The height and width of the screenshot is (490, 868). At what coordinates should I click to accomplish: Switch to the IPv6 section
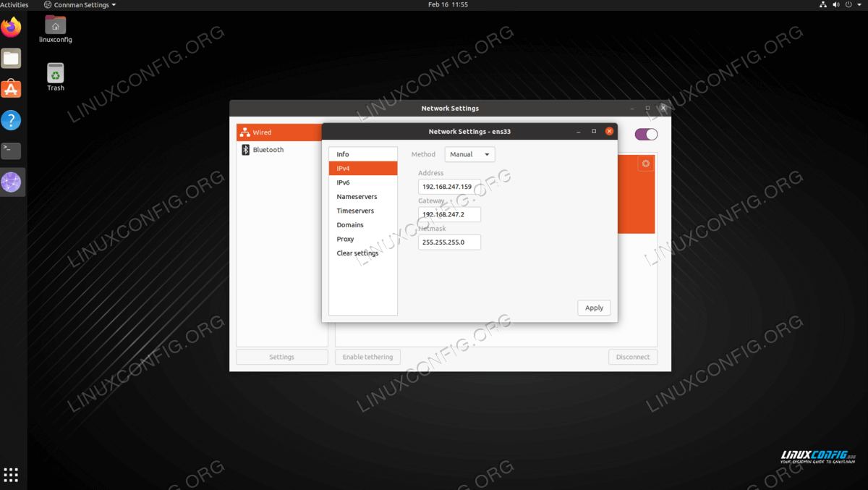pos(363,182)
